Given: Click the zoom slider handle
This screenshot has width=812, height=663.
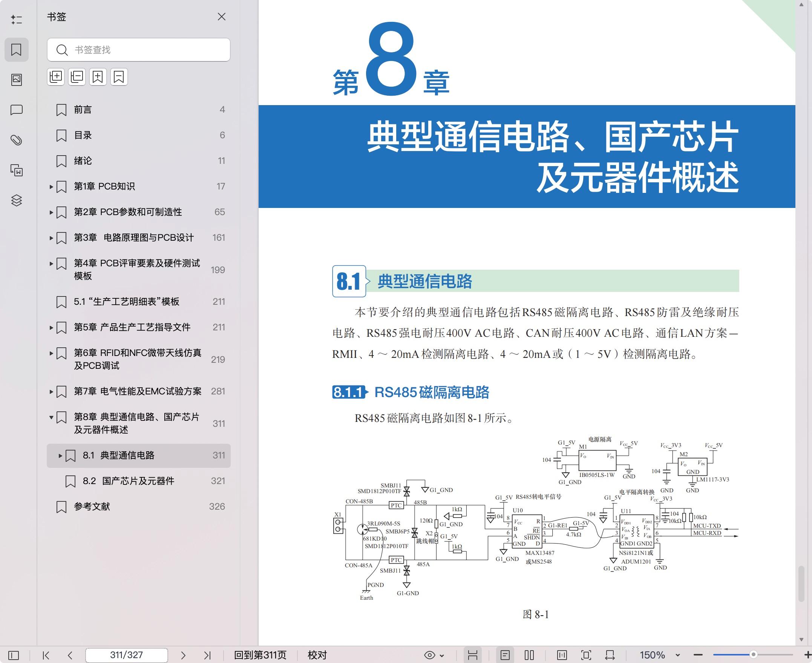Looking at the screenshot, I should click(x=753, y=655).
